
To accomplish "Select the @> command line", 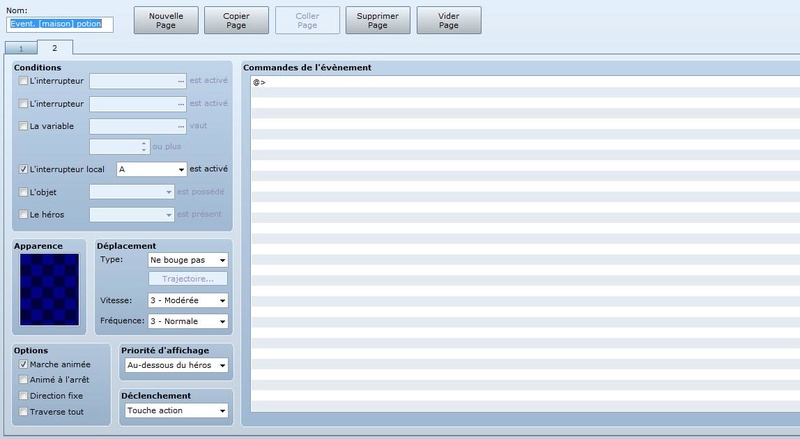I will pyautogui.click(x=526, y=82).
